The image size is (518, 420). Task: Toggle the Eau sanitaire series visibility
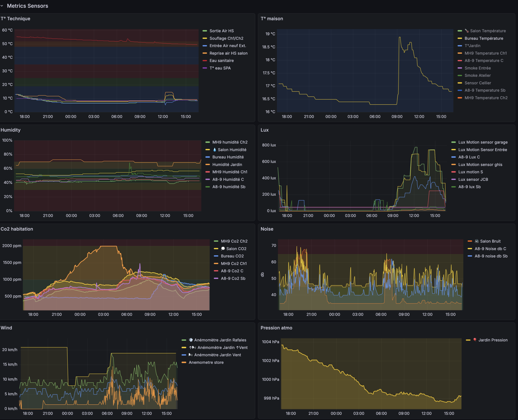pos(221,60)
